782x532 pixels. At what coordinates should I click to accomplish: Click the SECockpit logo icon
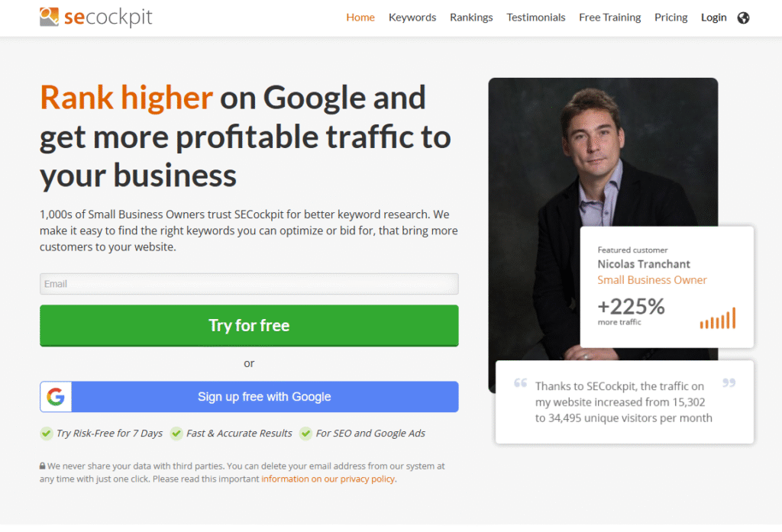pyautogui.click(x=50, y=17)
